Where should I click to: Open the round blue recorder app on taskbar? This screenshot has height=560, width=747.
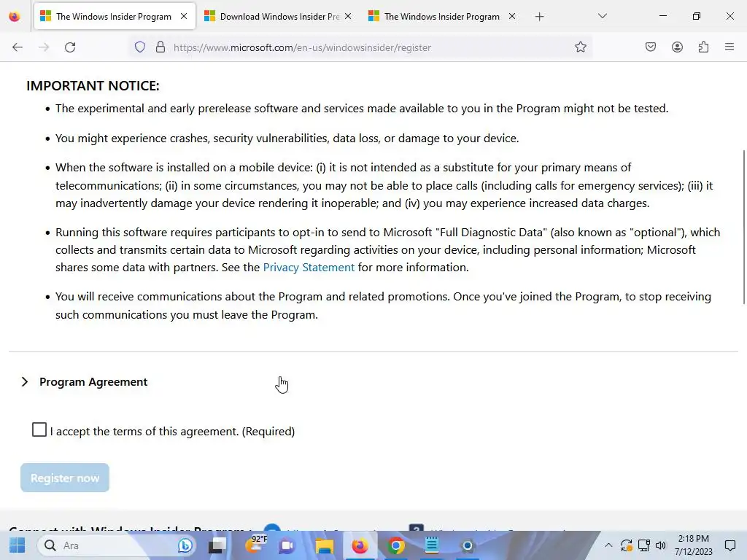(x=468, y=545)
